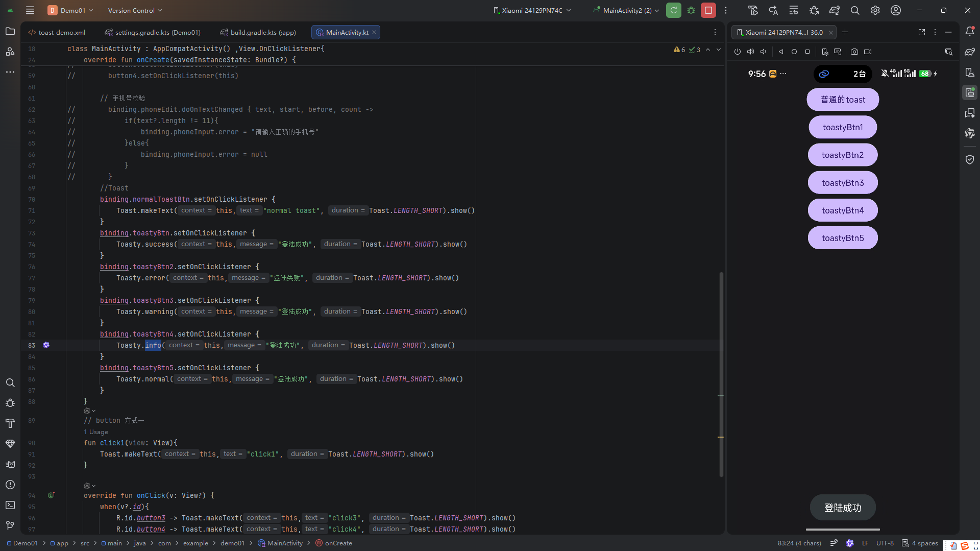The image size is (980, 551).
Task: Start the Debug app bug icon
Action: tap(691, 10)
